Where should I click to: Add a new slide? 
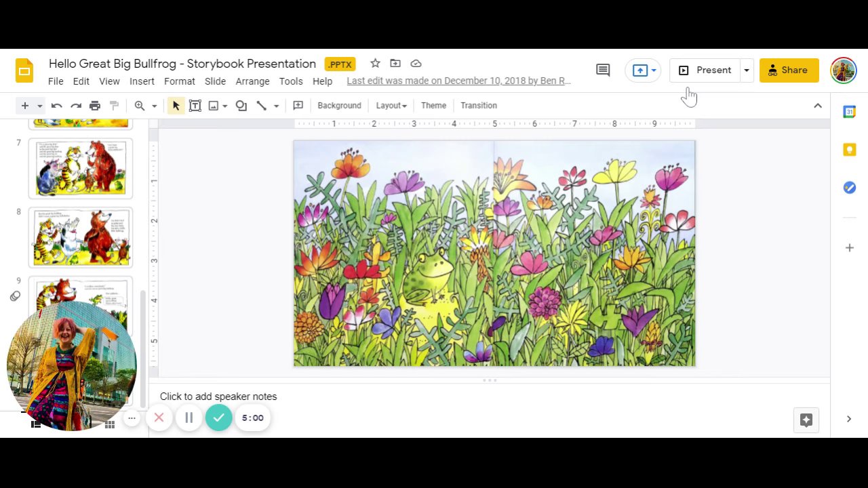pyautogui.click(x=24, y=105)
